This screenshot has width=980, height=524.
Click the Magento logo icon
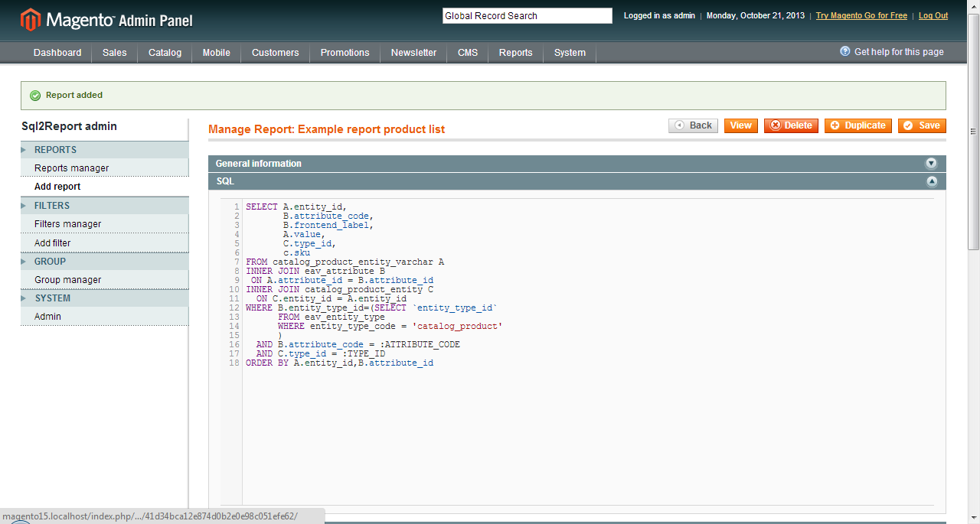(x=31, y=20)
